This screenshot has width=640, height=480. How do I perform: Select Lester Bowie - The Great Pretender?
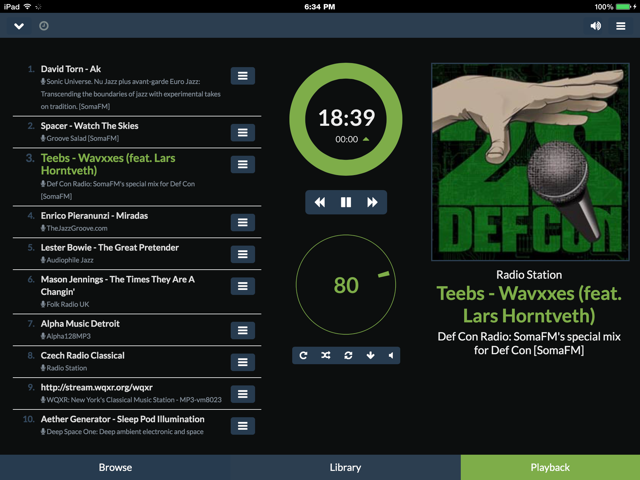110,247
